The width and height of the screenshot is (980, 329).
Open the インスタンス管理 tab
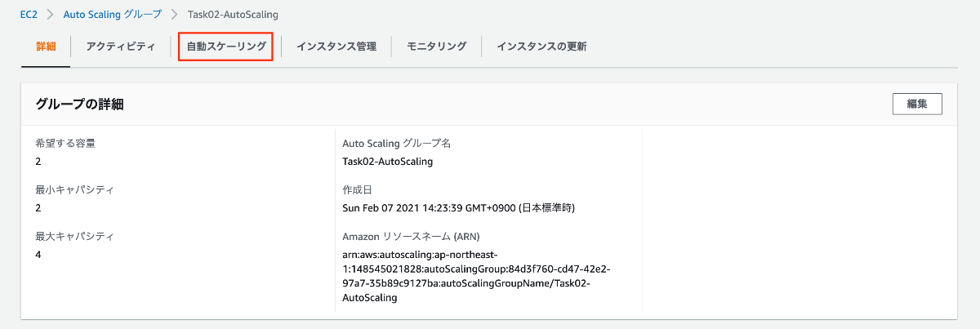[x=336, y=47]
